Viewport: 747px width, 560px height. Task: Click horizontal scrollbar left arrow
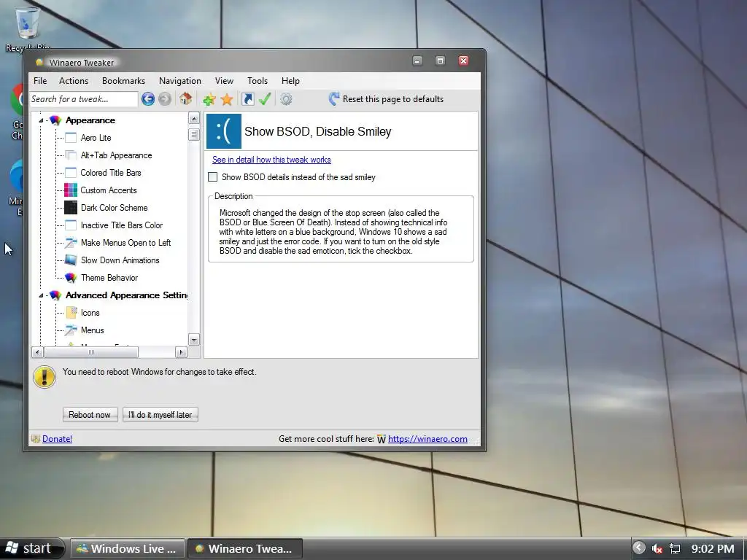[x=38, y=352]
